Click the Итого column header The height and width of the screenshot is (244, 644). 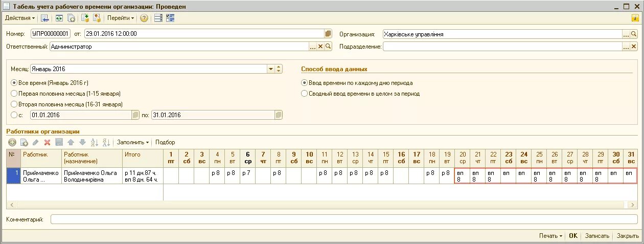click(143, 158)
